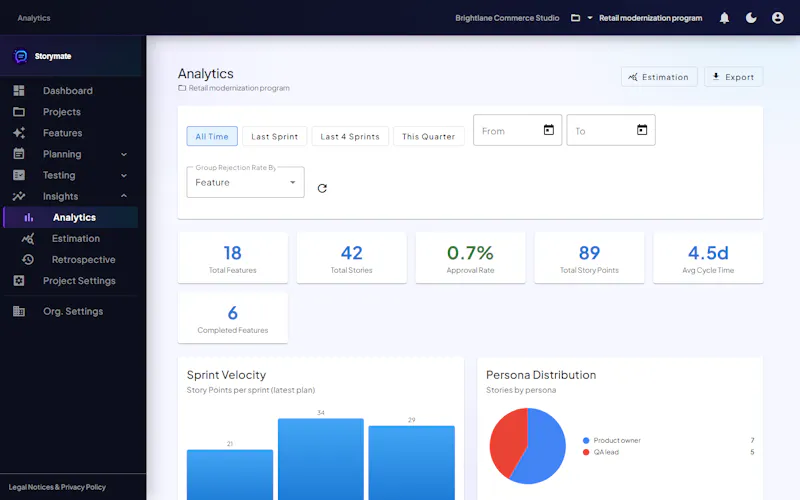The image size is (800, 500).
Task: Refresh analytics with the reload icon
Action: 322,188
